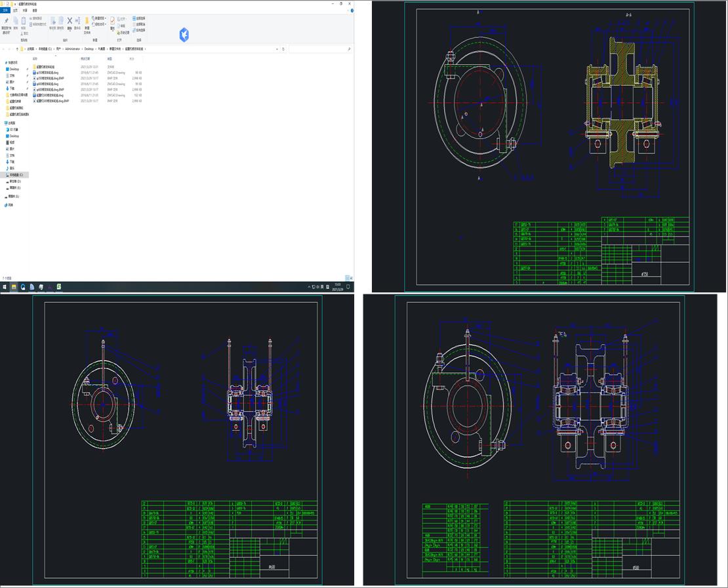Screen dimensions: 728x588
Task: Sort the file list by the 类型 column header
Action: click(110, 59)
